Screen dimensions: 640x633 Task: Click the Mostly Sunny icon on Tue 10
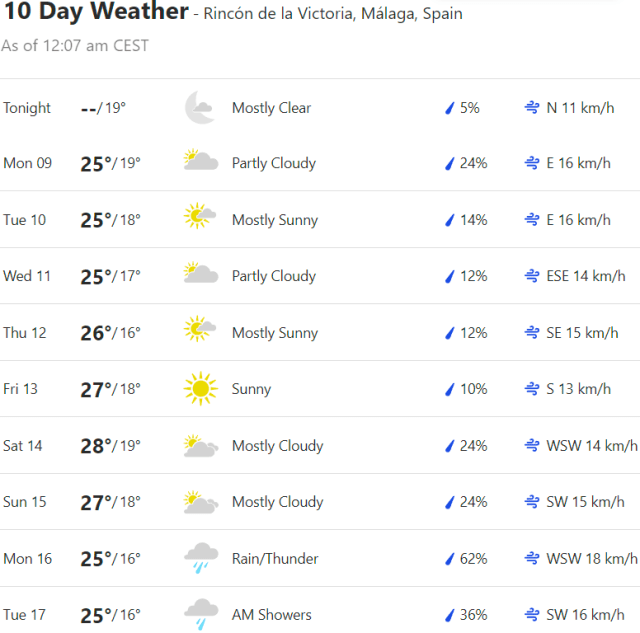(200, 220)
